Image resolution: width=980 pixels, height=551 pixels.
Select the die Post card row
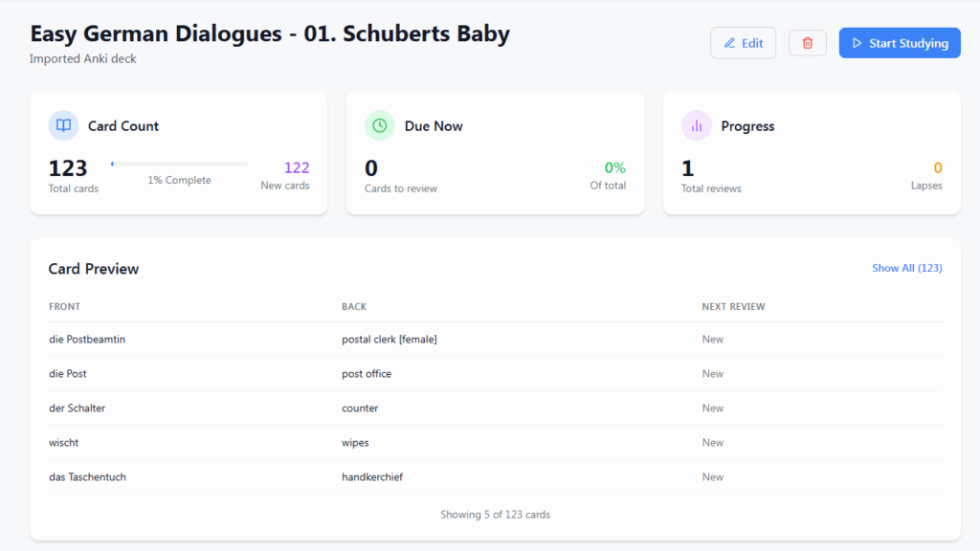pyautogui.click(x=68, y=374)
